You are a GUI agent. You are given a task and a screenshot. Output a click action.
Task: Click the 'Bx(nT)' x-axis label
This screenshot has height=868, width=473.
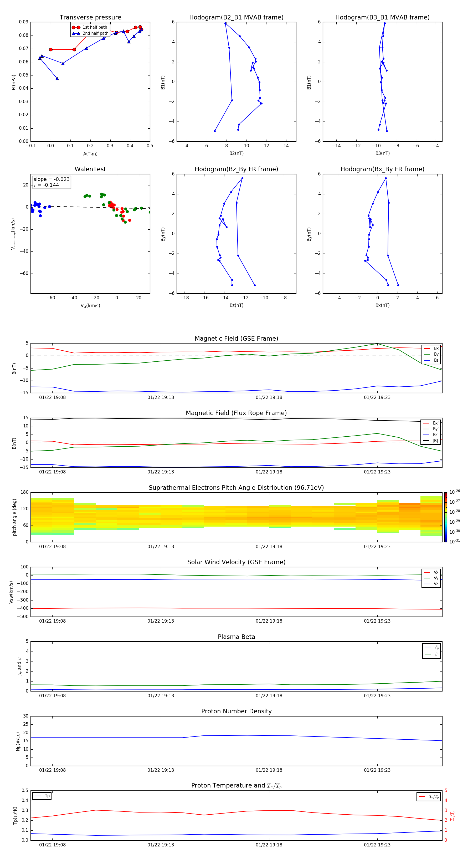click(382, 305)
